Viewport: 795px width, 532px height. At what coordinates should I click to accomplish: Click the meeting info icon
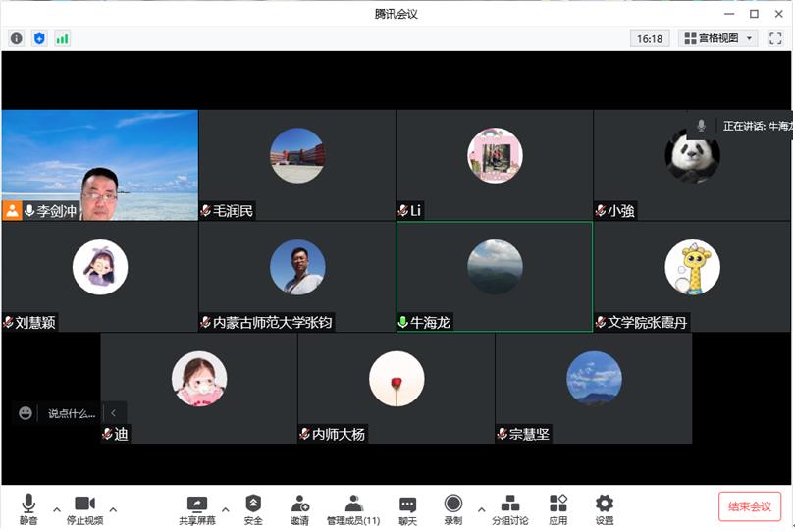[16, 38]
